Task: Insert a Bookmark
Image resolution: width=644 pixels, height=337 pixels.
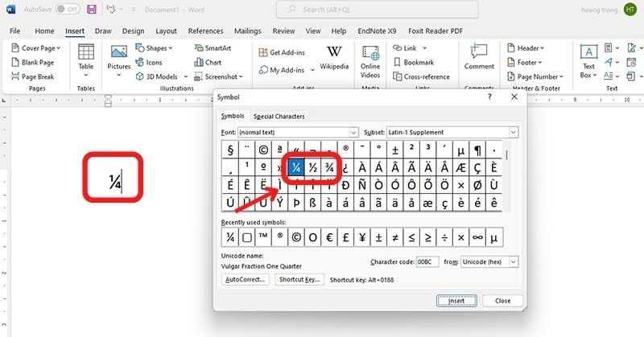Action: click(414, 63)
